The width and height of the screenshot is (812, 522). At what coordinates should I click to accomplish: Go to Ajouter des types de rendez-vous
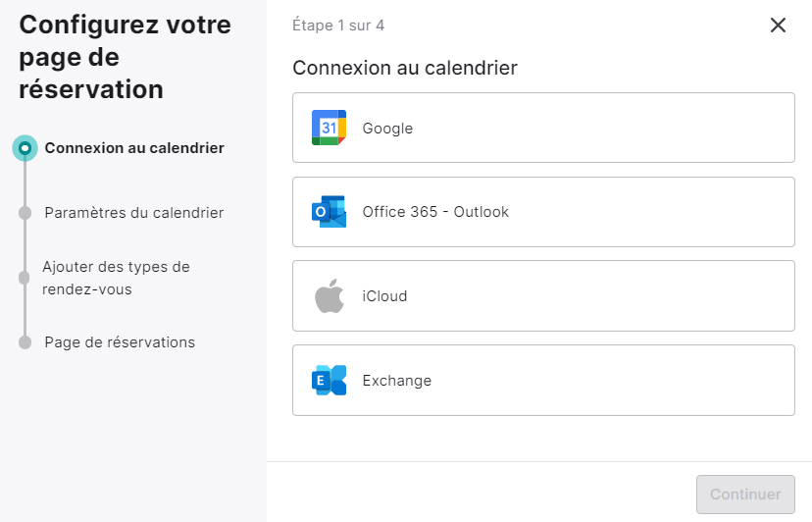pos(116,278)
